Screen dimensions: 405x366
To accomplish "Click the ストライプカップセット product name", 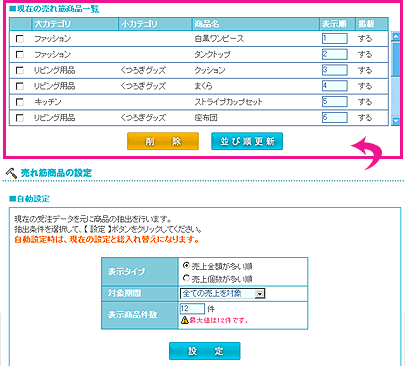I will (229, 102).
